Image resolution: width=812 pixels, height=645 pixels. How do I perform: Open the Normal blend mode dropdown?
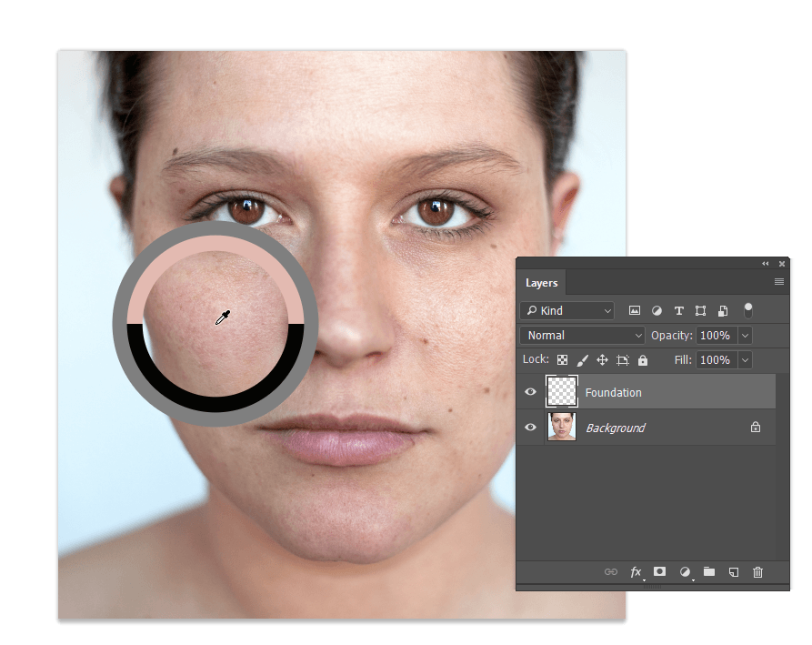pyautogui.click(x=582, y=336)
